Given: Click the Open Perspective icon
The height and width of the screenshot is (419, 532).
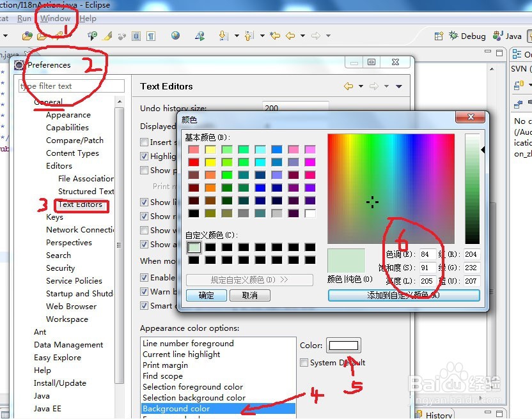Looking at the screenshot, I should [x=439, y=36].
